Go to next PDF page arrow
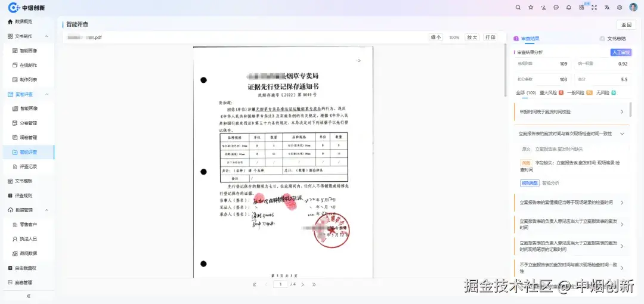 pos(303,284)
